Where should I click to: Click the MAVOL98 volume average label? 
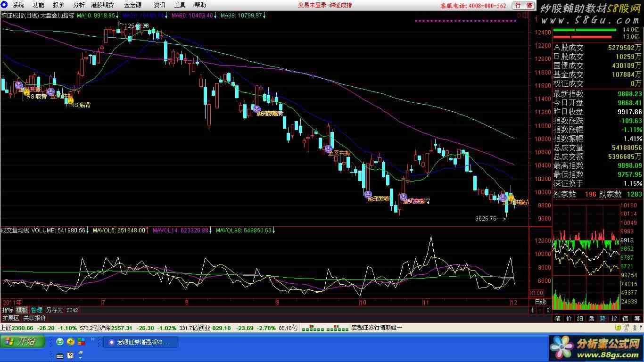pos(246,230)
